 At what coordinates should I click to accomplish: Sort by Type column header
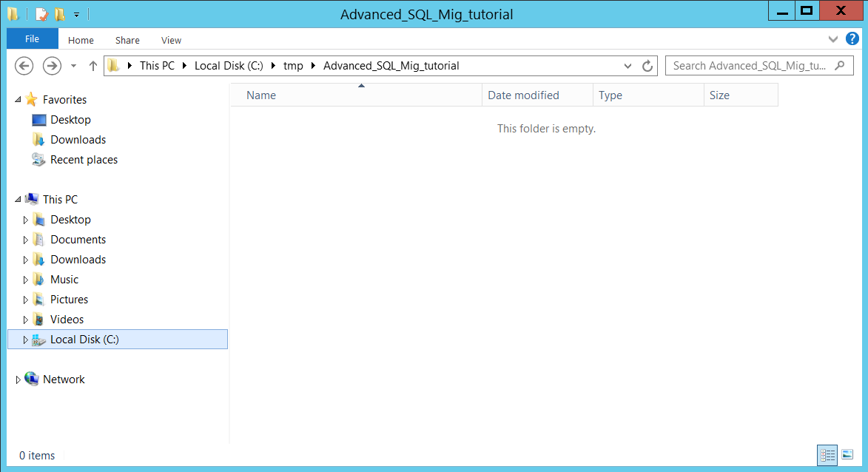click(x=648, y=95)
